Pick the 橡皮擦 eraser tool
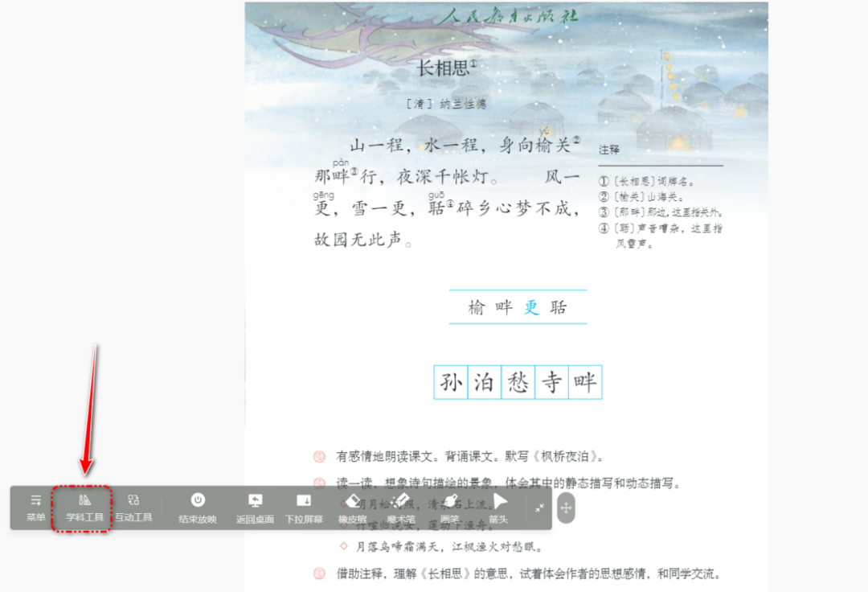This screenshot has width=868, height=592. click(x=352, y=508)
